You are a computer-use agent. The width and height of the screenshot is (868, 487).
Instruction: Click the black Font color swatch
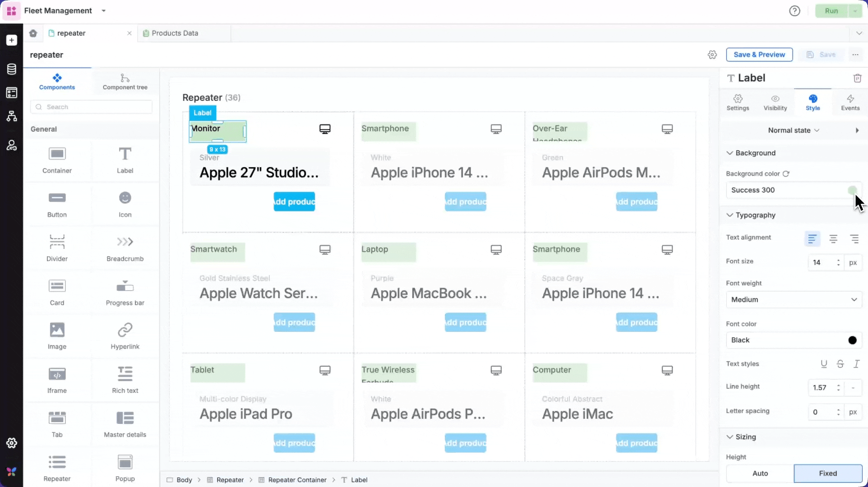[x=852, y=340]
